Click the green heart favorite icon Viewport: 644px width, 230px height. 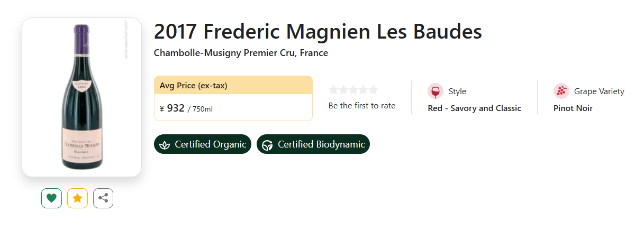tap(51, 198)
